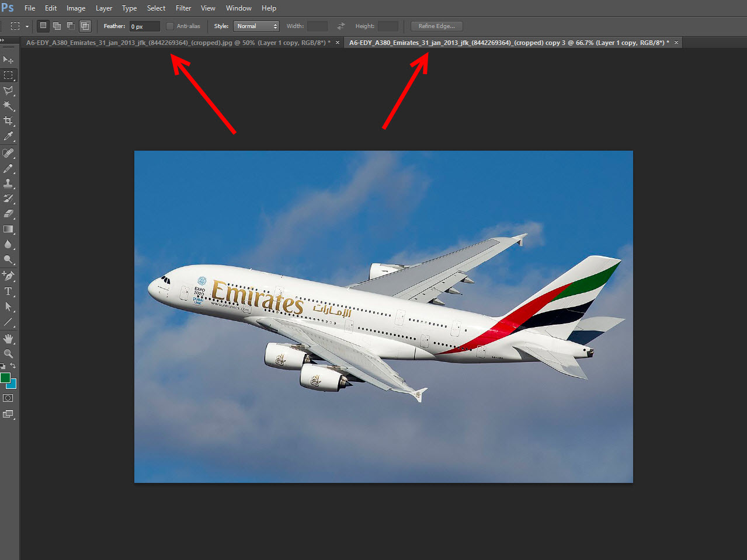The height and width of the screenshot is (560, 747).
Task: Choose New selection mode
Action: pos(43,26)
